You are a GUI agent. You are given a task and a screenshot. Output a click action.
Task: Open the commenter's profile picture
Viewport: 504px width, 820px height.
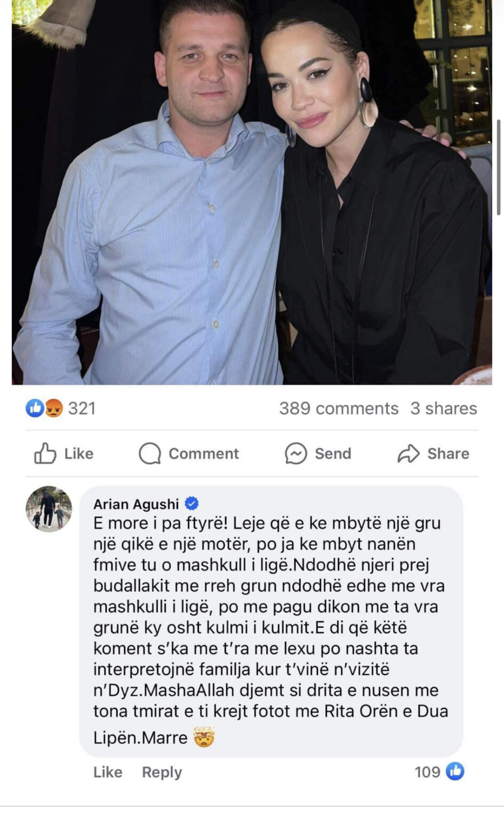(x=49, y=509)
